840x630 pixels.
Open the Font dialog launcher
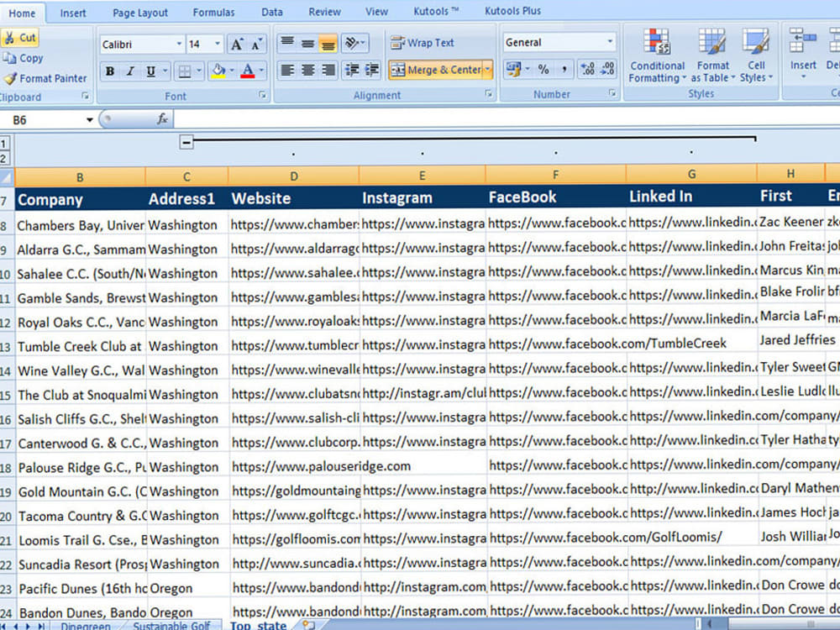[x=262, y=95]
